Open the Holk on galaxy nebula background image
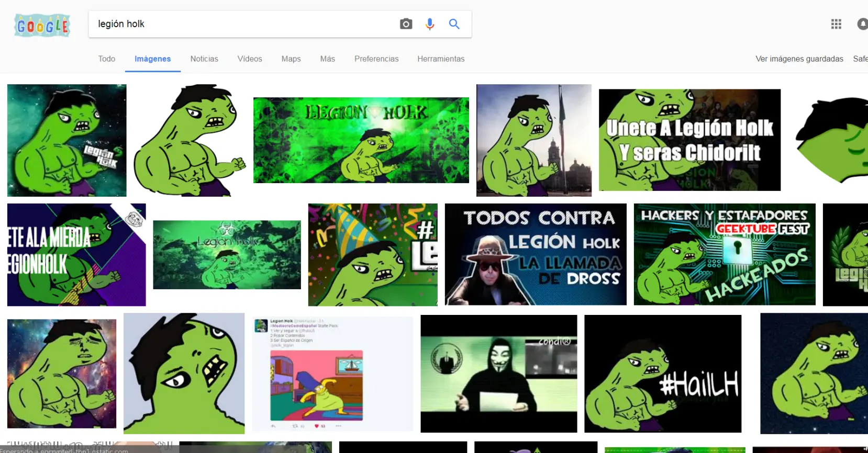This screenshot has width=868, height=453. pos(62,373)
